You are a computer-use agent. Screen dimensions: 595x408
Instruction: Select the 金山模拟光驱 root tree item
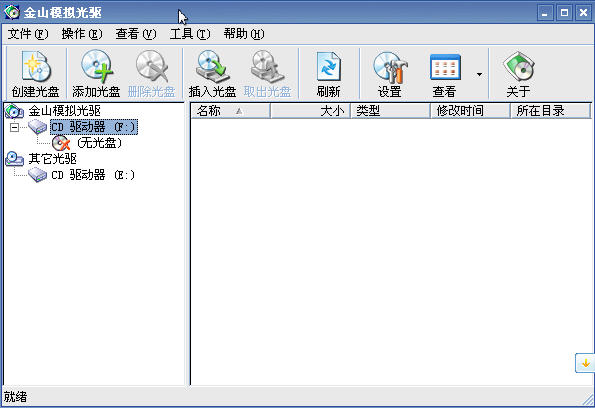coord(65,111)
